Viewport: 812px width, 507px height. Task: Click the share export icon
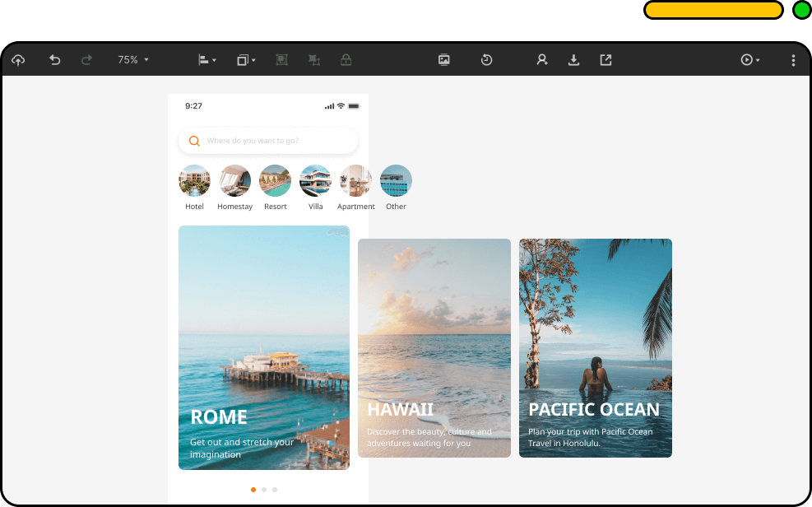pyautogui.click(x=606, y=60)
